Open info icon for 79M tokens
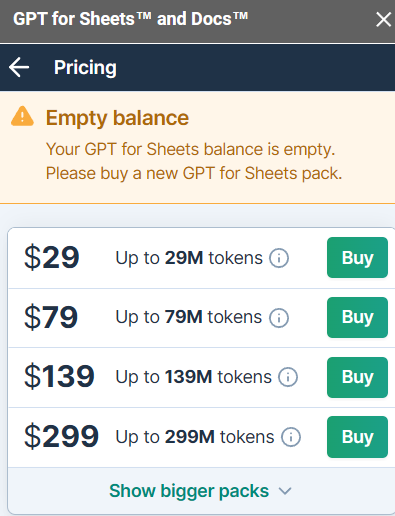 click(x=279, y=318)
